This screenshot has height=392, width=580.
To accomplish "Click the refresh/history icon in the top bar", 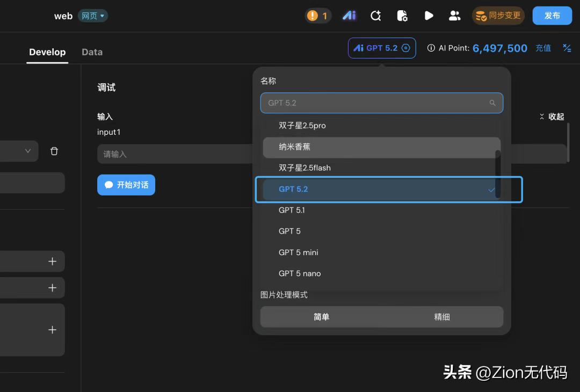I will (x=375, y=16).
